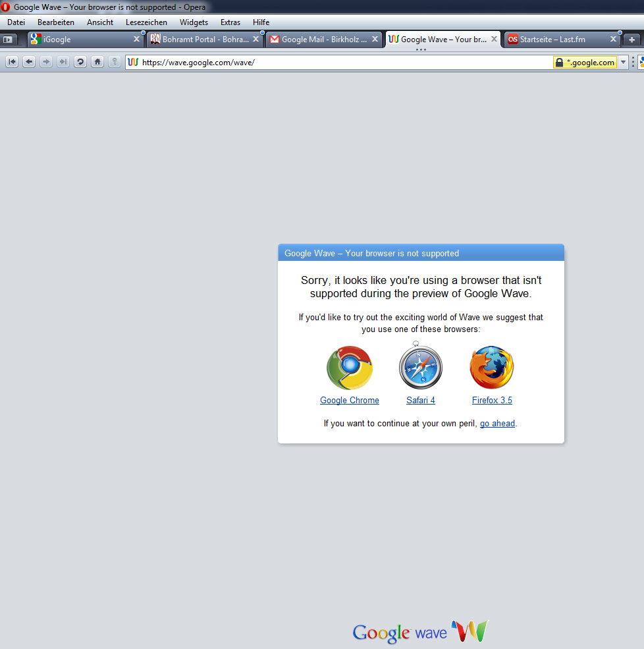
Task: Click the Google Chrome browser icon
Action: pyautogui.click(x=350, y=368)
